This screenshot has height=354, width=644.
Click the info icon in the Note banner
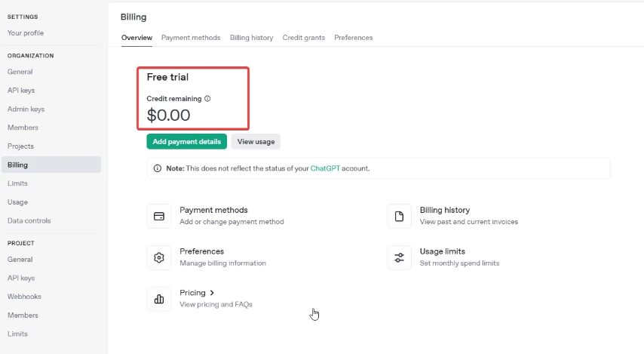point(158,168)
